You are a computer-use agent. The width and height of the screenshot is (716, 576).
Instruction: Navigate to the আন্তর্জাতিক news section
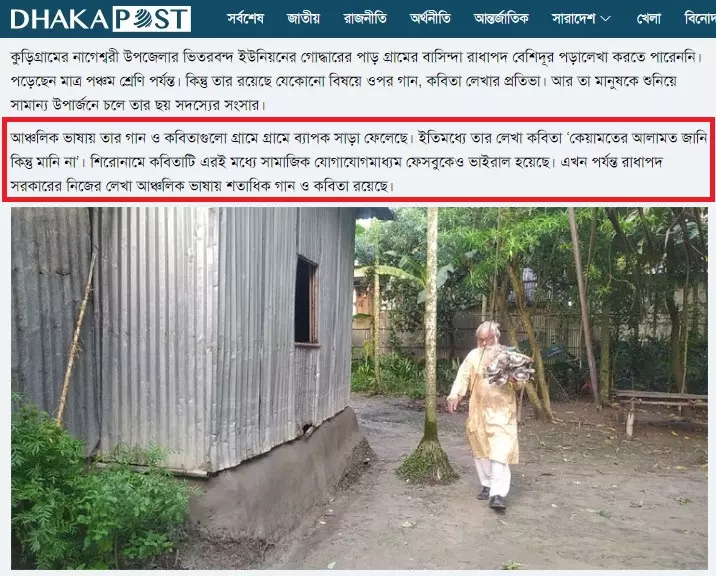pos(501,18)
